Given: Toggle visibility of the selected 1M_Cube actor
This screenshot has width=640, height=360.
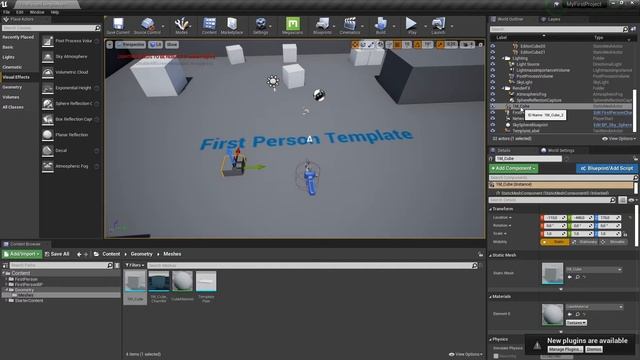Looking at the screenshot, I should point(493,106).
